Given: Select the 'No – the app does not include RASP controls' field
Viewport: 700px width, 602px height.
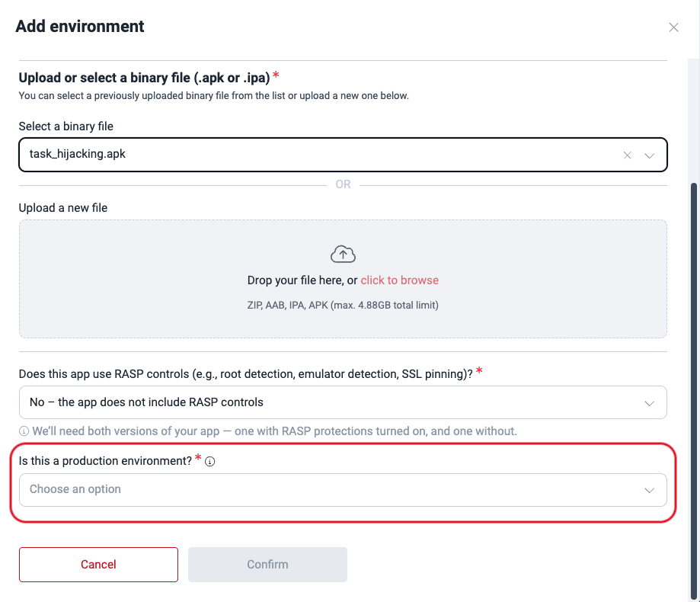Looking at the screenshot, I should pos(343,402).
